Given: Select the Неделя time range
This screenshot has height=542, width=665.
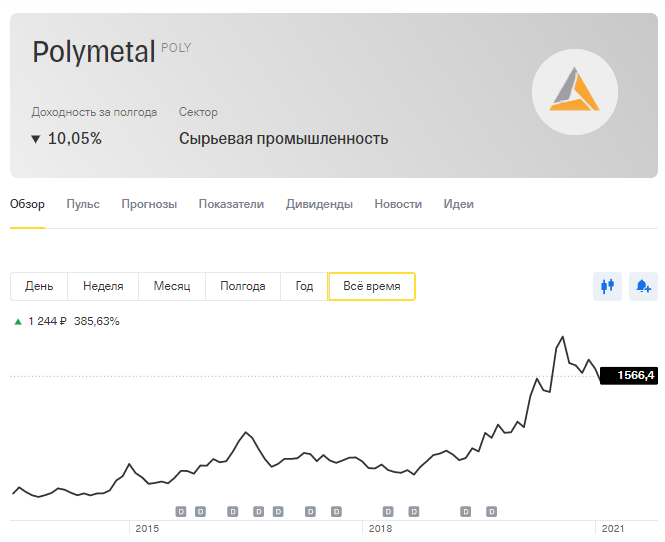Looking at the screenshot, I should pyautogui.click(x=103, y=286).
